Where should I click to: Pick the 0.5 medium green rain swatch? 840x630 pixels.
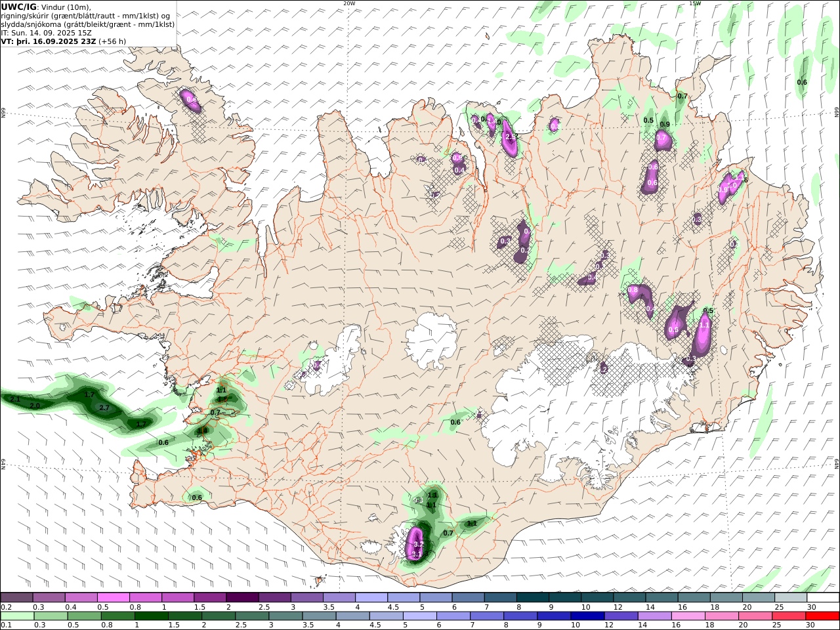pos(84,616)
